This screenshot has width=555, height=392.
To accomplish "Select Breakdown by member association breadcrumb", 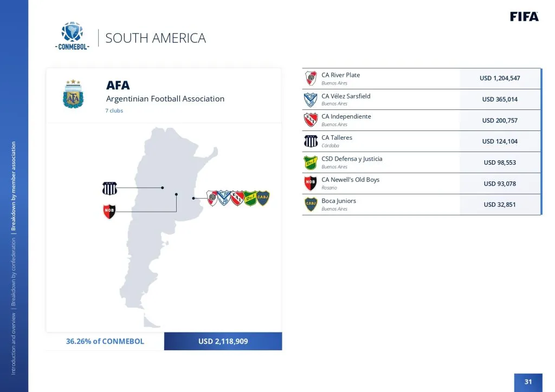I will [14, 187].
